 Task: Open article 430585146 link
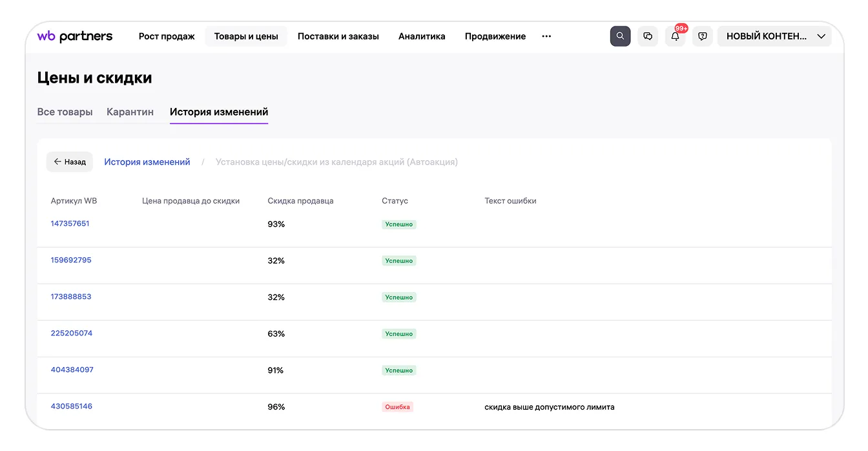coord(72,406)
